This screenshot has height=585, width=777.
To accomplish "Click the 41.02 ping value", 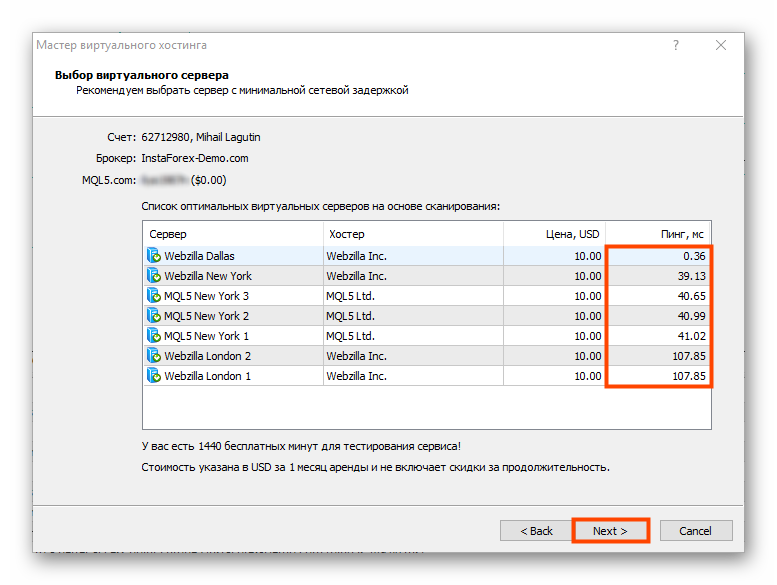I will (x=692, y=336).
